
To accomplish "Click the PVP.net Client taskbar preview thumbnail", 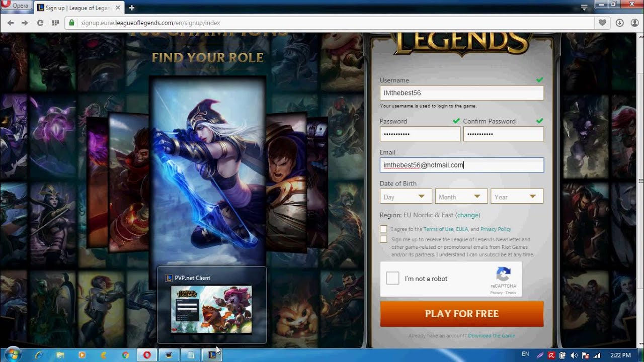I will tap(211, 309).
